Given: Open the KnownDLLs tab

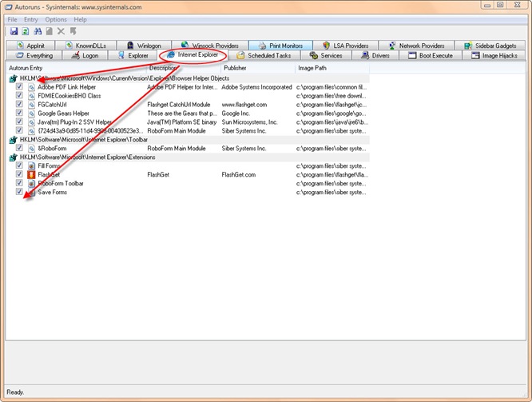Looking at the screenshot, I should click(x=85, y=46).
